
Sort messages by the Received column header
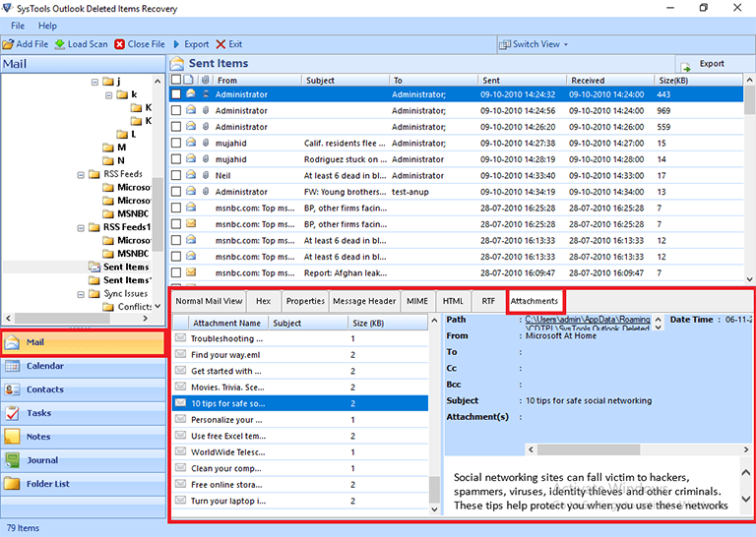610,81
